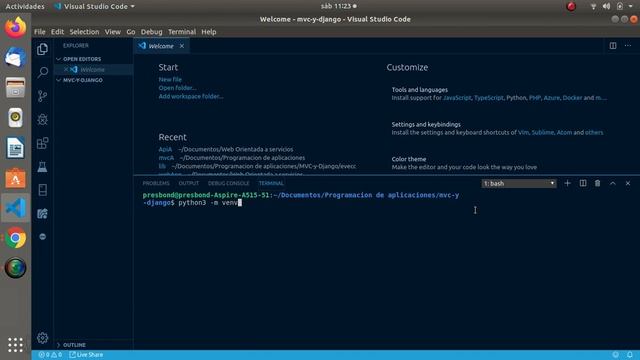The height and width of the screenshot is (360, 640).
Task: Open Rhythmbox from the dock
Action: (16, 118)
